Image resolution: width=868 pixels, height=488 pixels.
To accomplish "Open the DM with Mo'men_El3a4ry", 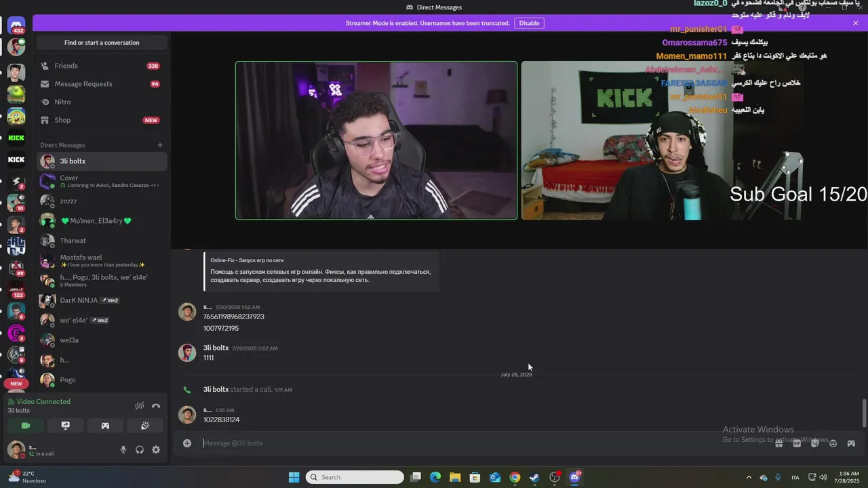I will pyautogui.click(x=102, y=221).
